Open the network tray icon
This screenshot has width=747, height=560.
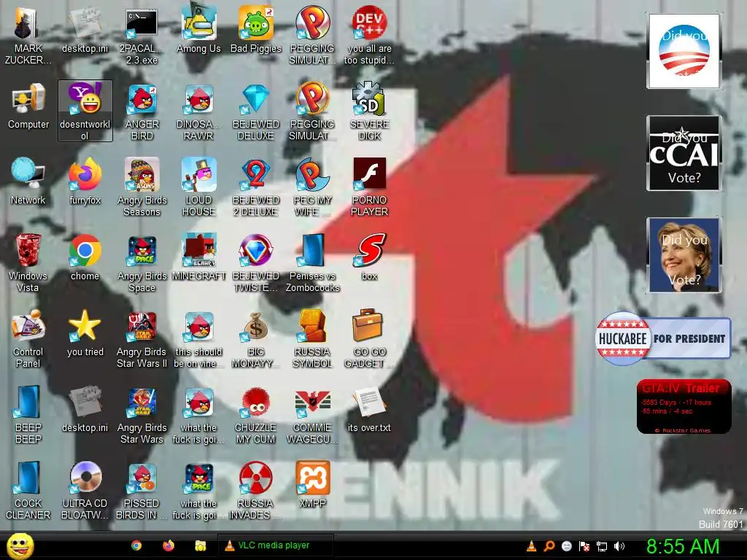tap(602, 546)
